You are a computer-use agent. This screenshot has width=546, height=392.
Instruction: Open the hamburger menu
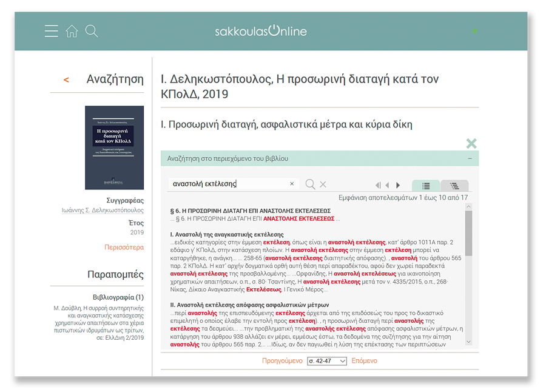pos(52,31)
